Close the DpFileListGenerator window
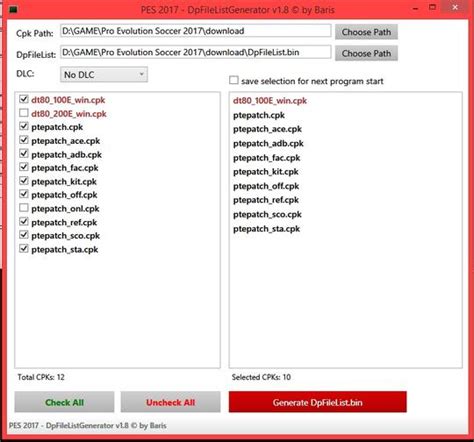This screenshot has height=442, width=474. click(455, 7)
